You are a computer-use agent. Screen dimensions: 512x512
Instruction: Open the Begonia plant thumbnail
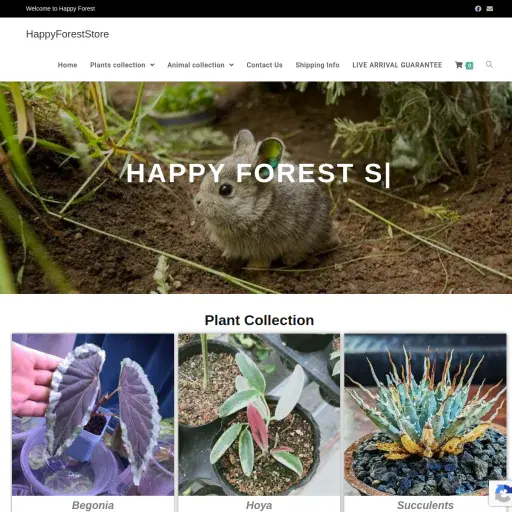[x=93, y=414]
